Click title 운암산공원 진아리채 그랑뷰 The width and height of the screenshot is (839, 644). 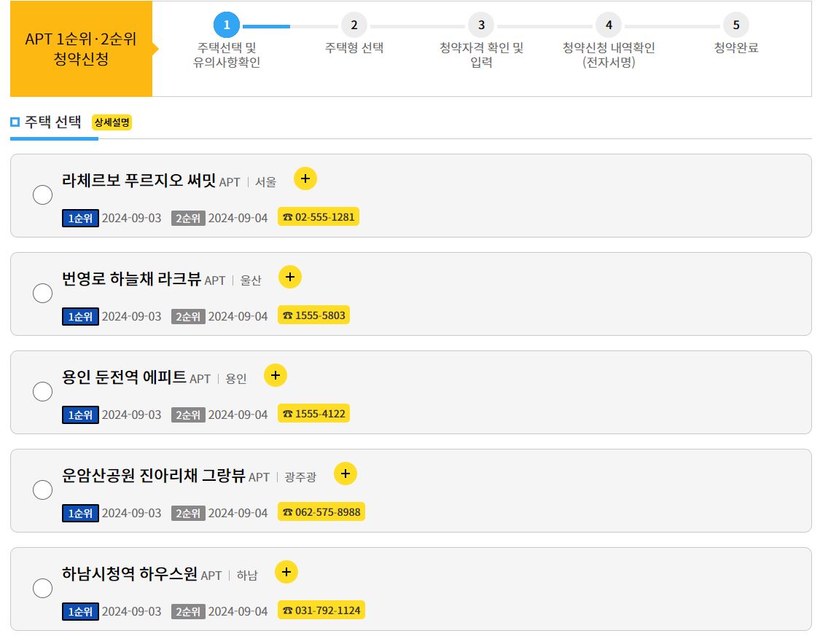click(x=153, y=476)
